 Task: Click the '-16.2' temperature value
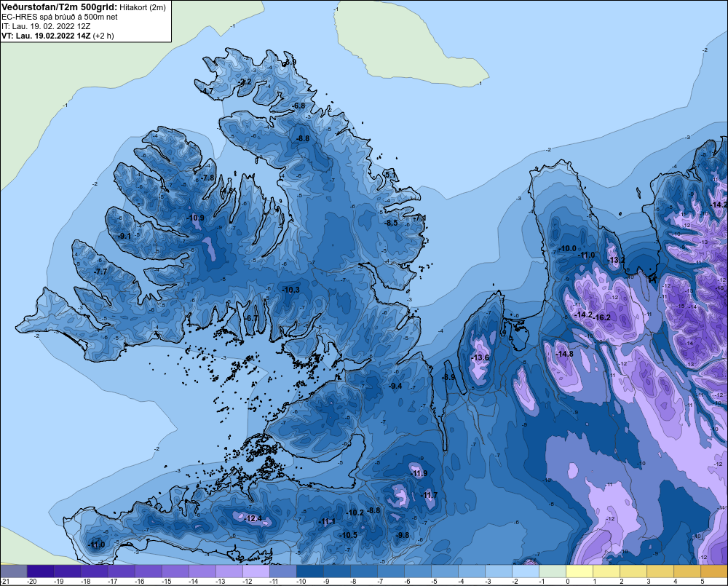[x=602, y=317]
